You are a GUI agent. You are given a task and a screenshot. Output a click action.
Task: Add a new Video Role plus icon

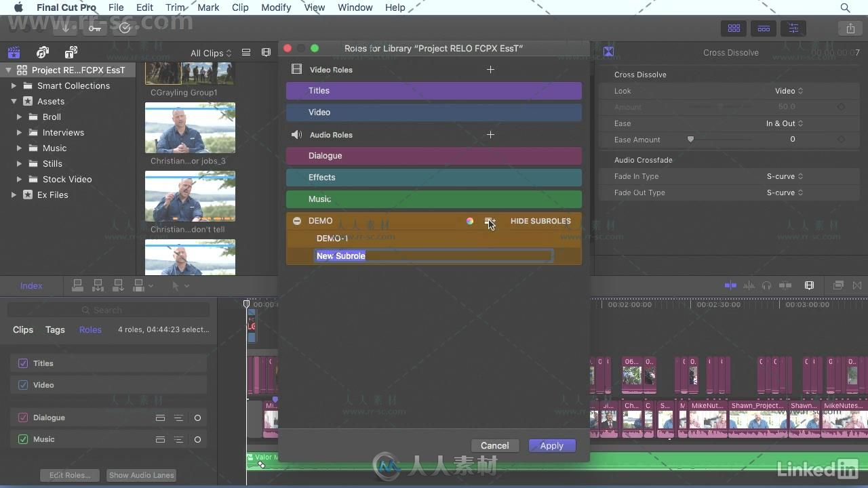(490, 69)
